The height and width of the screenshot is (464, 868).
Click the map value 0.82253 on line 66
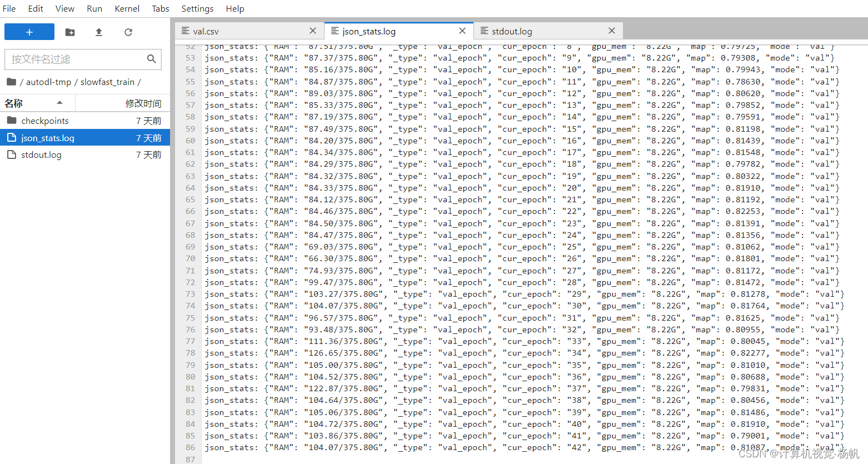click(x=744, y=211)
